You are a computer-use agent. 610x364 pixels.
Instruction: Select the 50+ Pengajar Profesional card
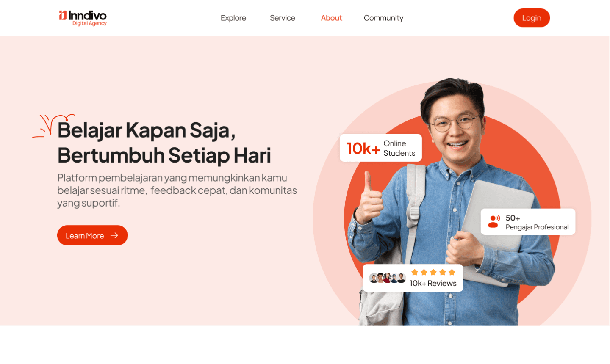tap(528, 222)
